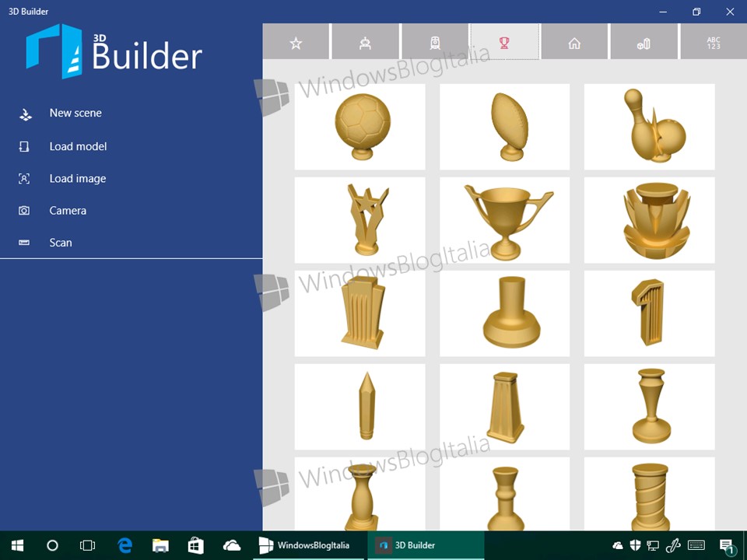Click the 3D Builder taskbar button
Screen dimensions: 747x560
426,545
